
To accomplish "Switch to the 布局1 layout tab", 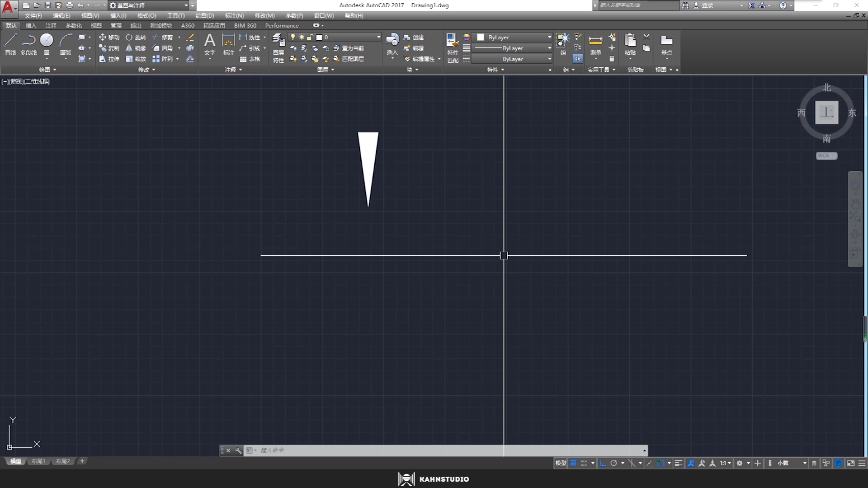I will (x=38, y=461).
